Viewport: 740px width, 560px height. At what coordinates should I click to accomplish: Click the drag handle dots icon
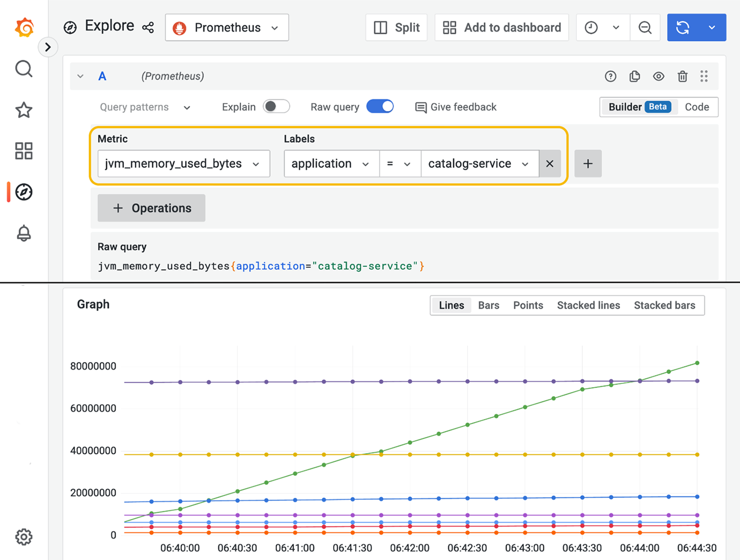pos(704,76)
